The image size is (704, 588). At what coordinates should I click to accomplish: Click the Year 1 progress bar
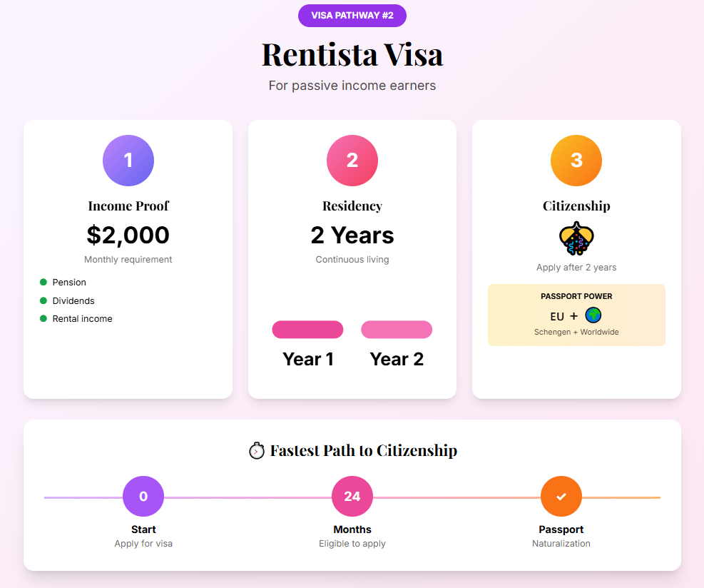pyautogui.click(x=307, y=330)
